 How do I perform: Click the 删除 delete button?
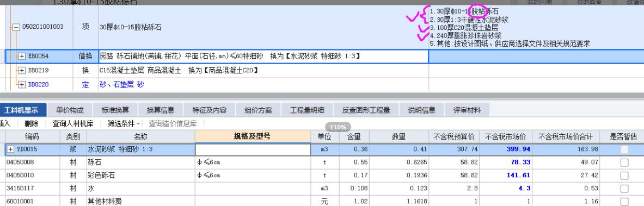[31, 123]
